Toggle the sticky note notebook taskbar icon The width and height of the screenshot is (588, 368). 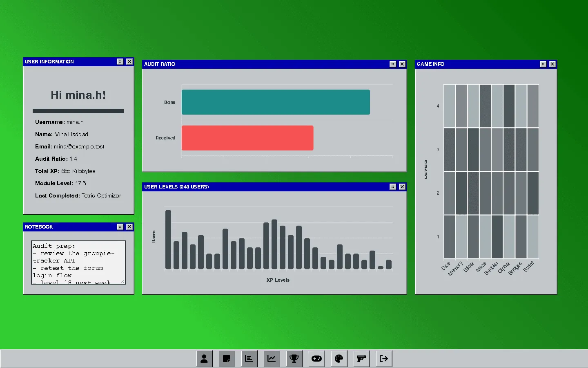227,359
